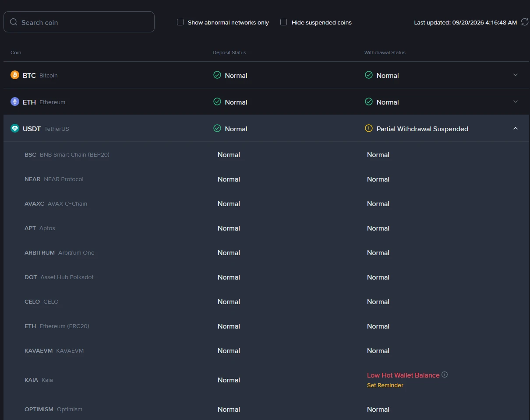530x420 pixels.
Task: Click KAIA deposit status Normal
Action: [229, 380]
